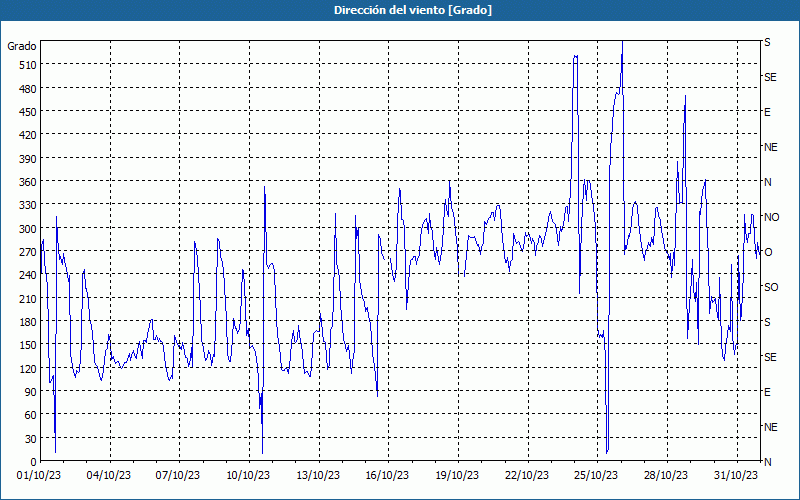The width and height of the screenshot is (800, 500).
Task: Click the 390 axis label
Action: click(x=28, y=159)
